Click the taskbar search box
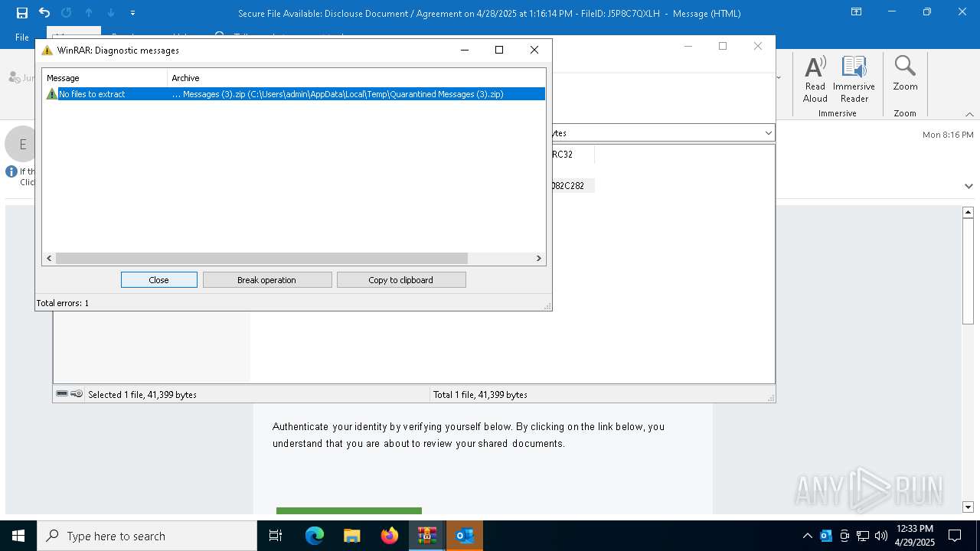 [147, 536]
